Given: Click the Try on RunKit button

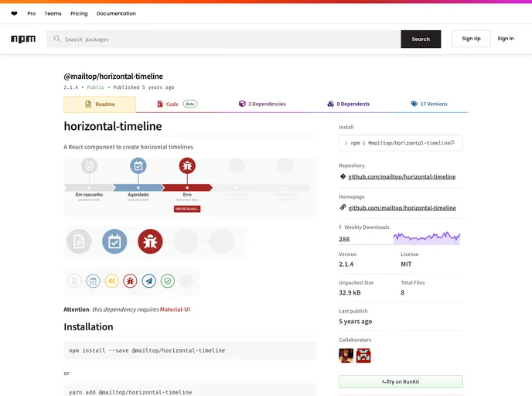Looking at the screenshot, I should pos(401,382).
